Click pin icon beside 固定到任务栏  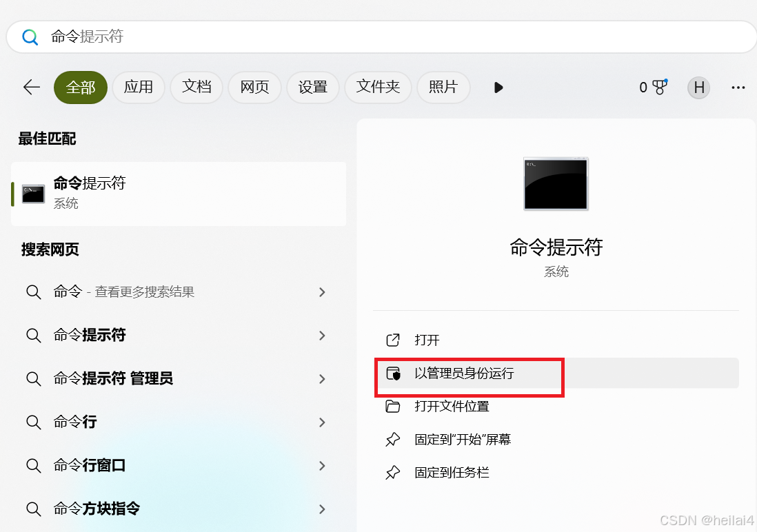click(393, 473)
